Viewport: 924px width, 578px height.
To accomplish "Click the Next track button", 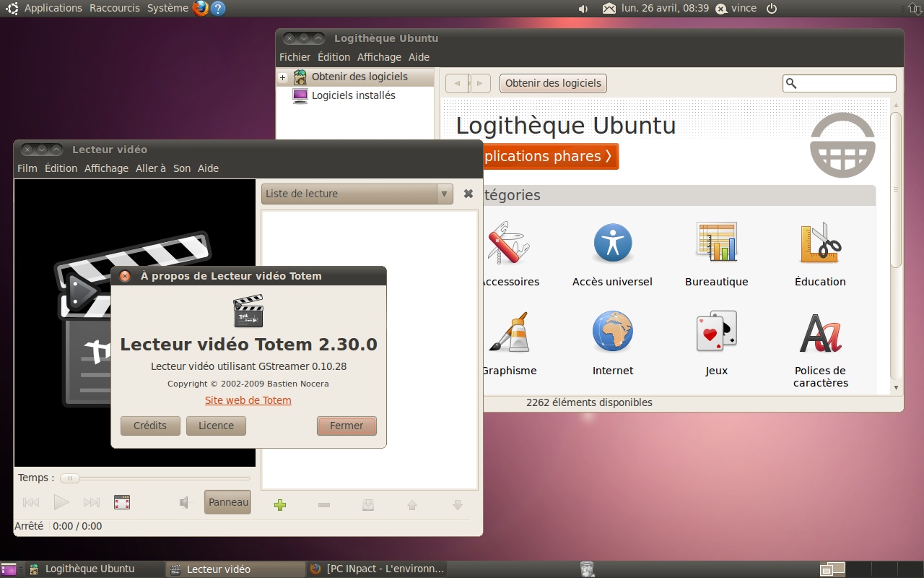I will coord(92,502).
